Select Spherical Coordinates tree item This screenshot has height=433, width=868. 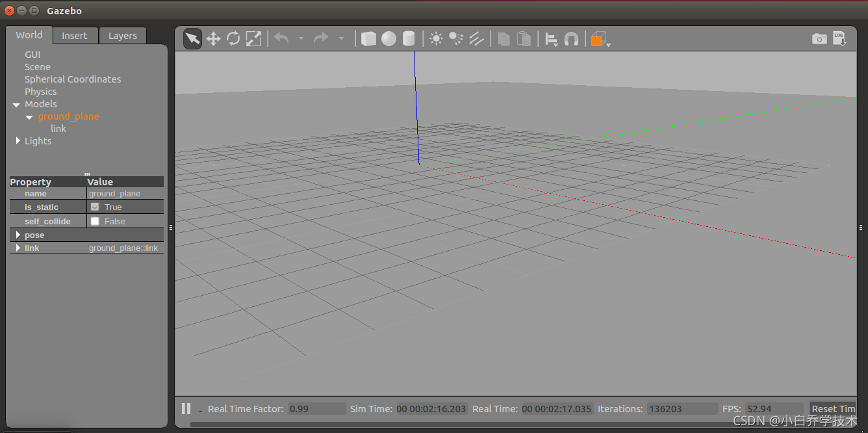[73, 79]
